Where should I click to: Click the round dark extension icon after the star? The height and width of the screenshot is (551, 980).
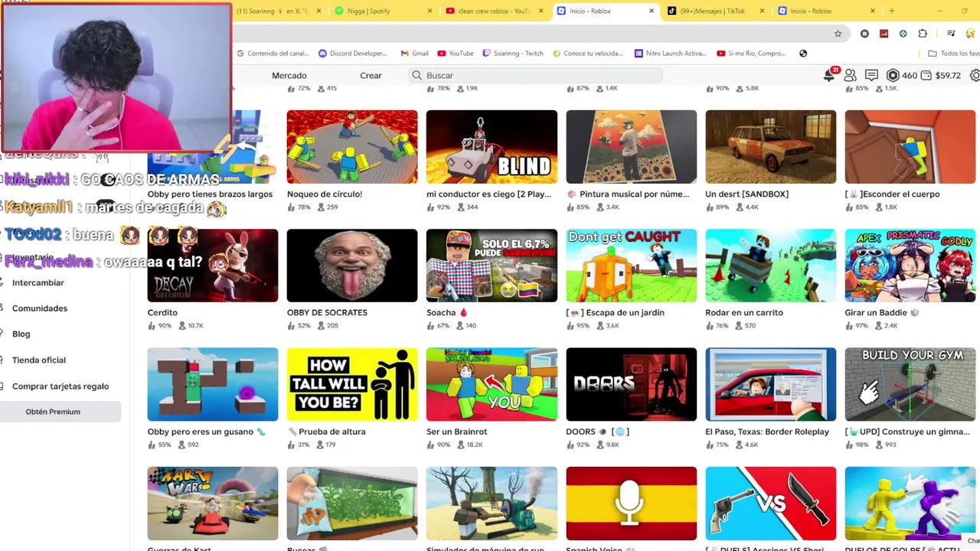pos(864,33)
